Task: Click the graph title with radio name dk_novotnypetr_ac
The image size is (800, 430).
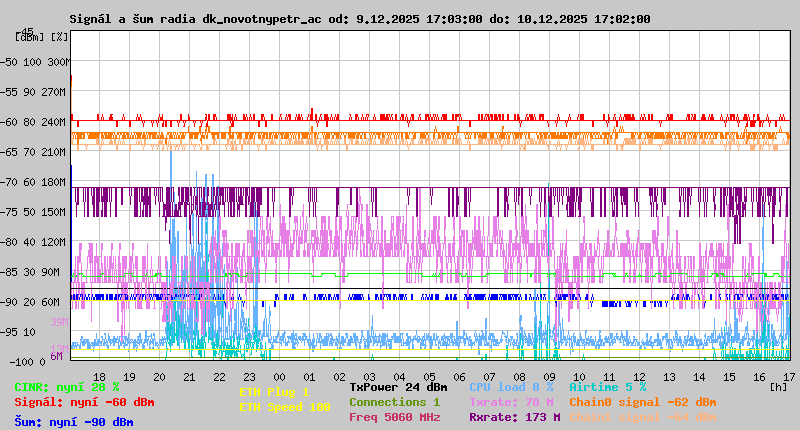Action: tap(360, 19)
